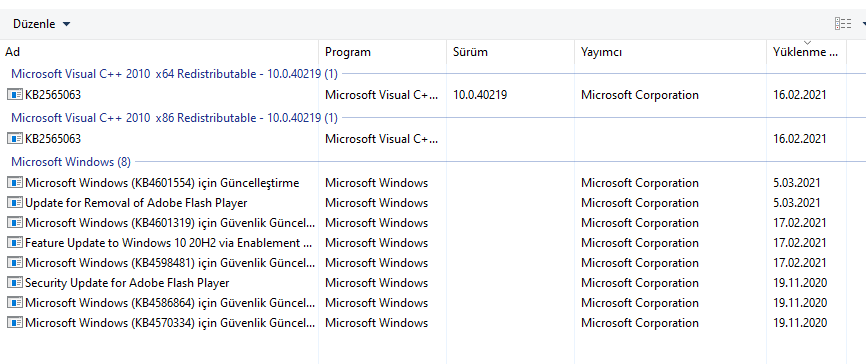
Task: Sort by the Ad column header
Action: pos(159,52)
